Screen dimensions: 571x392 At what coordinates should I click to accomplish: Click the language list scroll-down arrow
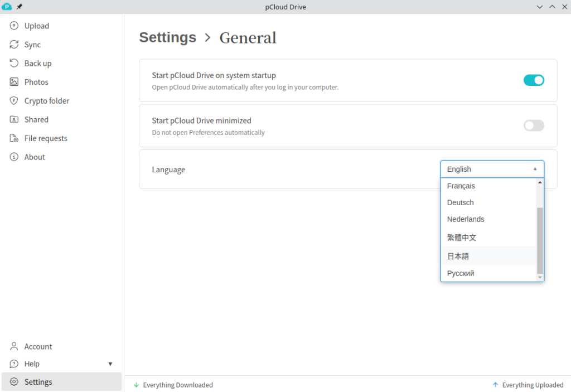[x=539, y=277]
